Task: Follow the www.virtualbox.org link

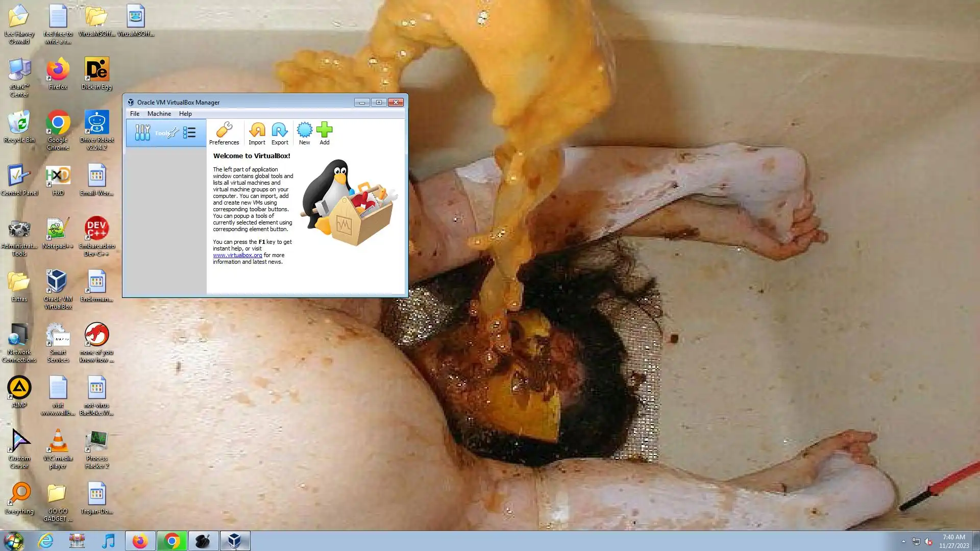Action: pos(237,255)
